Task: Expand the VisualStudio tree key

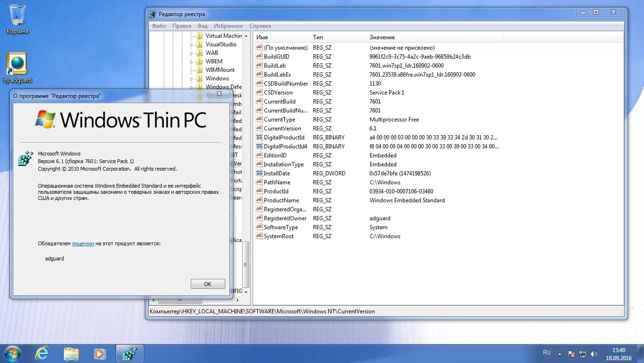Action: 192,45
